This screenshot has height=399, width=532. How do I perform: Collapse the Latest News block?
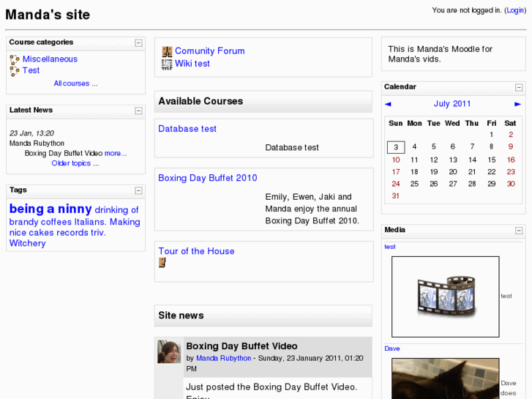pos(138,111)
